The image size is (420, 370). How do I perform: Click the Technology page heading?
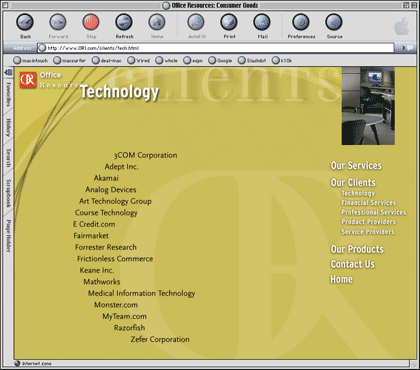pyautogui.click(x=119, y=92)
